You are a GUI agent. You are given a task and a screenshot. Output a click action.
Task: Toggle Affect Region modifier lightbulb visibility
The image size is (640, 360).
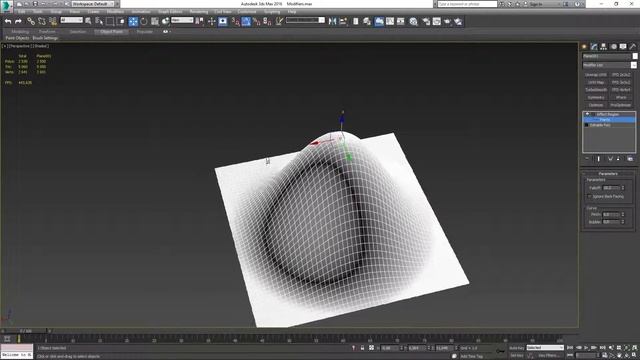pyautogui.click(x=587, y=114)
